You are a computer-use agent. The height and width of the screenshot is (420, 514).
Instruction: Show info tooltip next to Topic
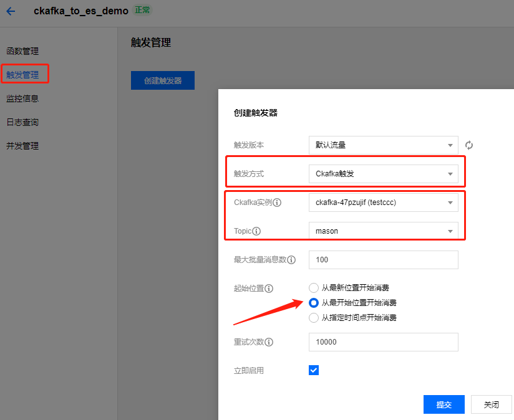(256, 231)
